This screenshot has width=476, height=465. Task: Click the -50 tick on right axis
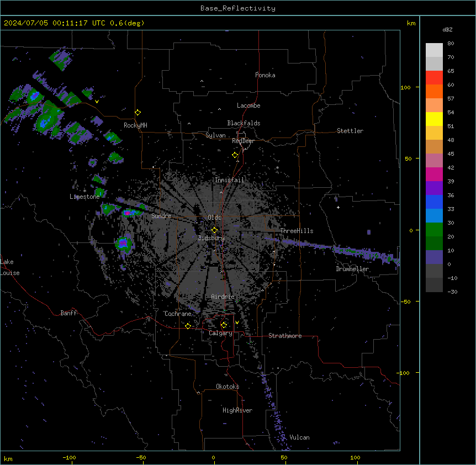405,302
